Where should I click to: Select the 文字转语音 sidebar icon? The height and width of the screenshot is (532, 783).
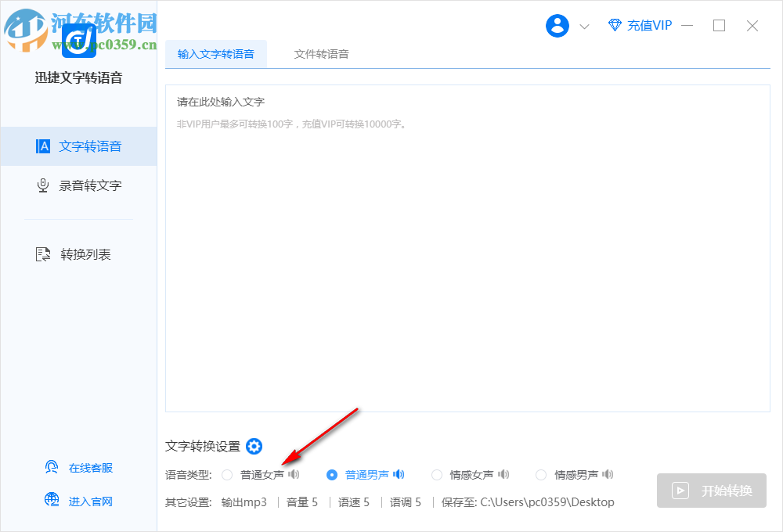point(42,146)
